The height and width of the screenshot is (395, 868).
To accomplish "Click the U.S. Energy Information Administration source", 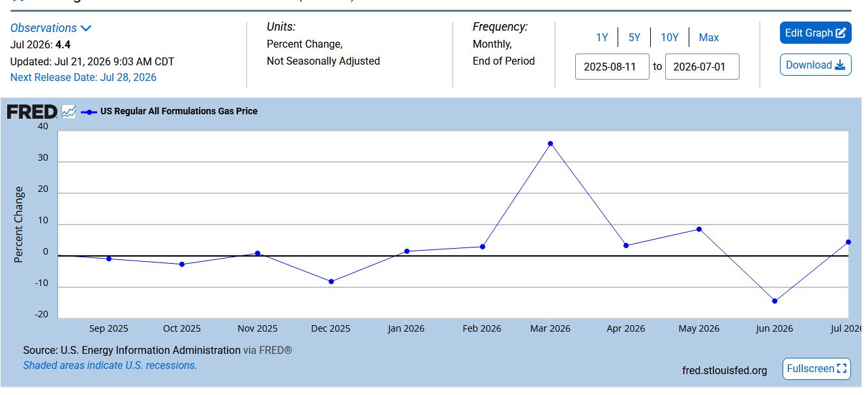I will [151, 350].
